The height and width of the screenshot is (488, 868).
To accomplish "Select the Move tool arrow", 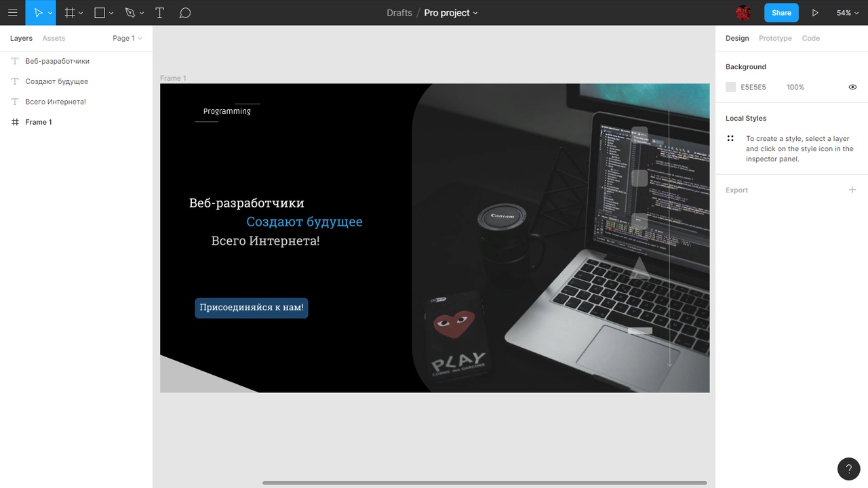I will coord(38,13).
